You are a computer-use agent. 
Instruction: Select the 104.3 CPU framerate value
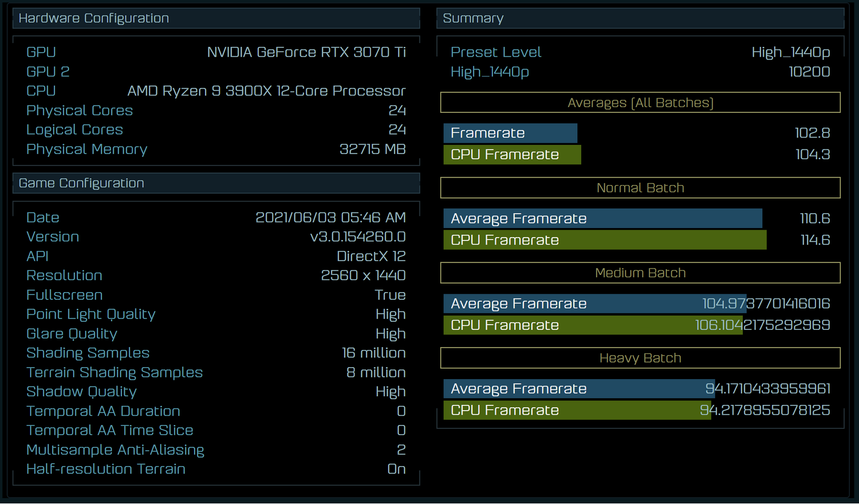pyautogui.click(x=813, y=155)
